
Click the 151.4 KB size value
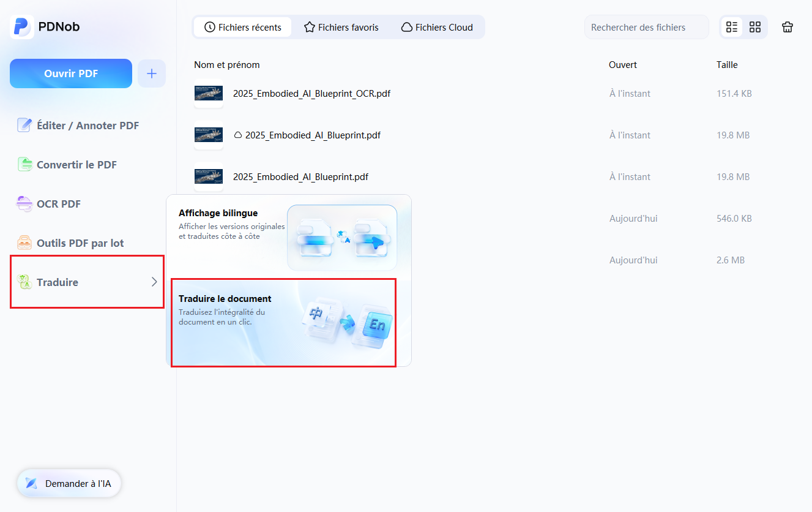point(734,94)
